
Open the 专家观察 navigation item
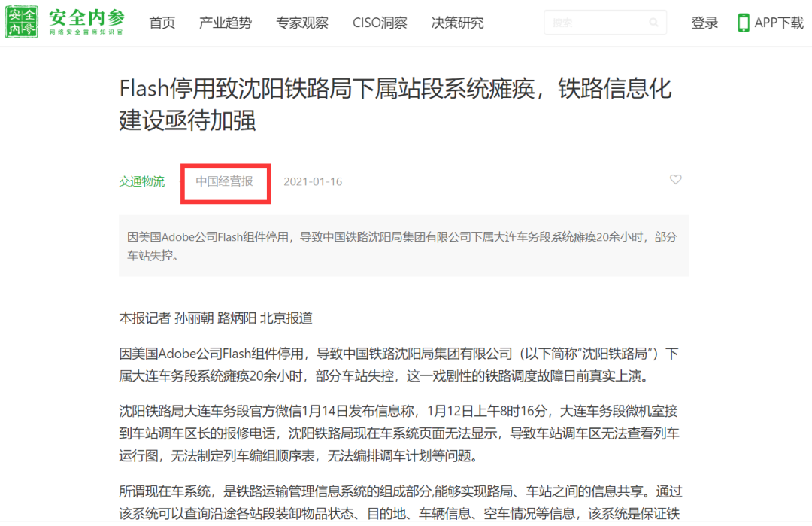pos(302,23)
